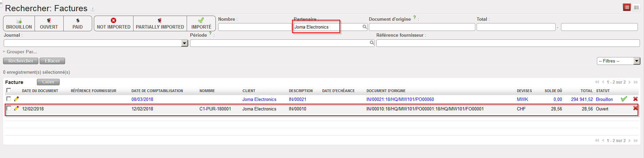Viewport: 644px width, 158px height.
Task: Delete the Brouillon invoice with red X
Action: coord(635,99)
